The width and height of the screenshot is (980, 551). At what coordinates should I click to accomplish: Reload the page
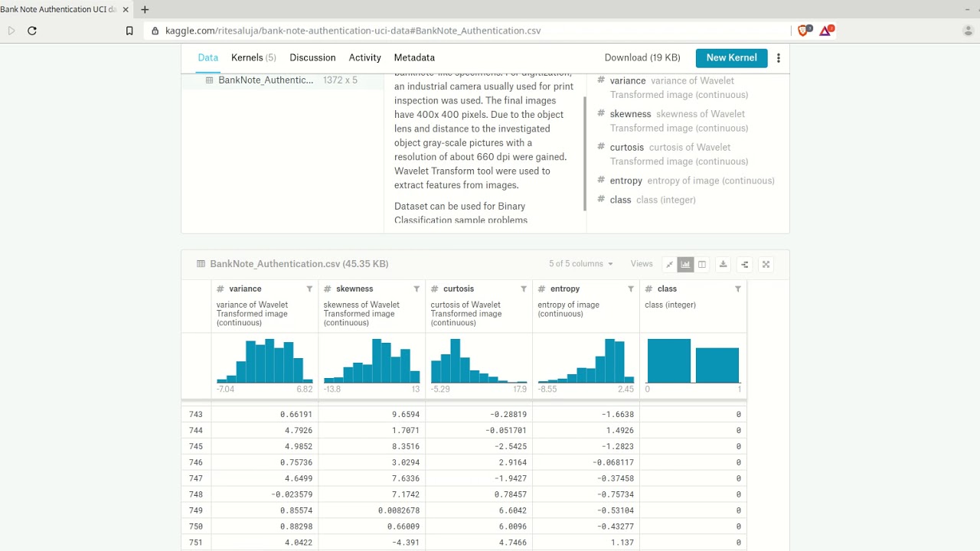point(32,31)
